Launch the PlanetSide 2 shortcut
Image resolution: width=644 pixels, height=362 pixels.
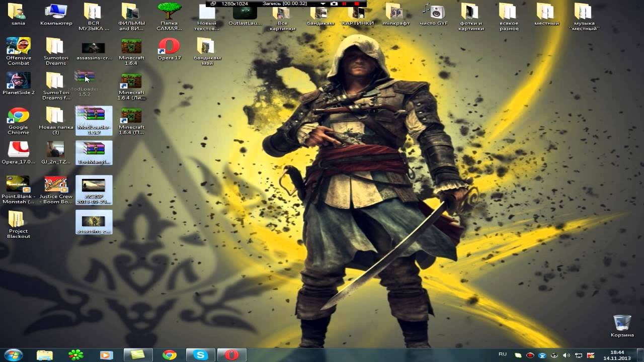tap(18, 83)
